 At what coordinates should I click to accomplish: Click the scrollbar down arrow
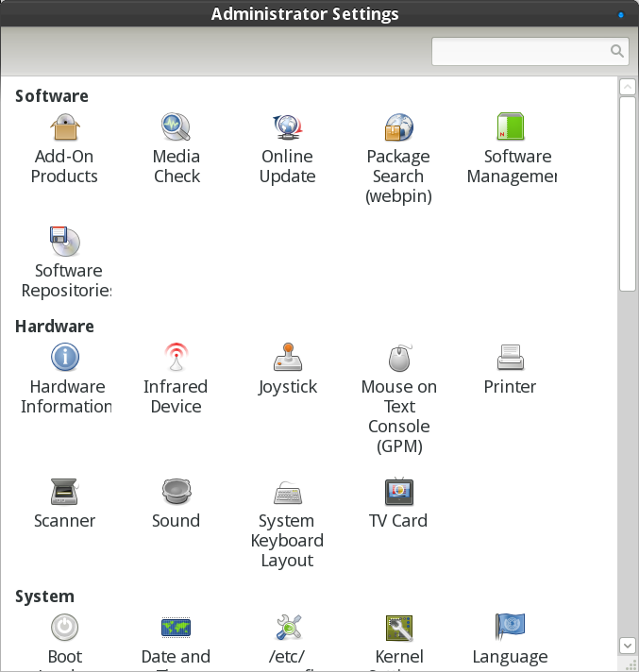[x=627, y=645]
